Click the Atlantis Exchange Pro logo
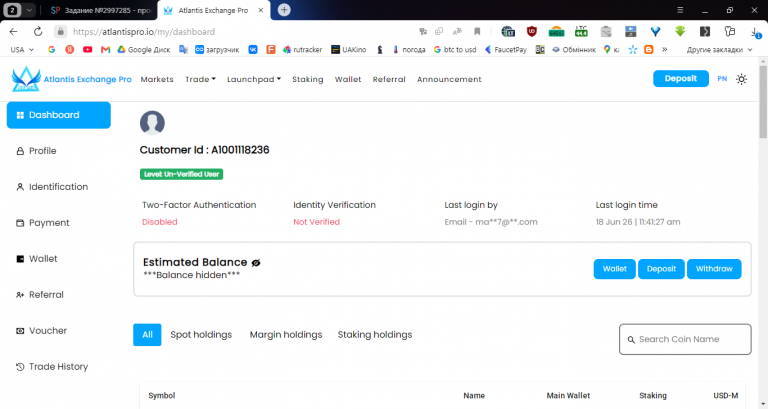 coord(72,79)
